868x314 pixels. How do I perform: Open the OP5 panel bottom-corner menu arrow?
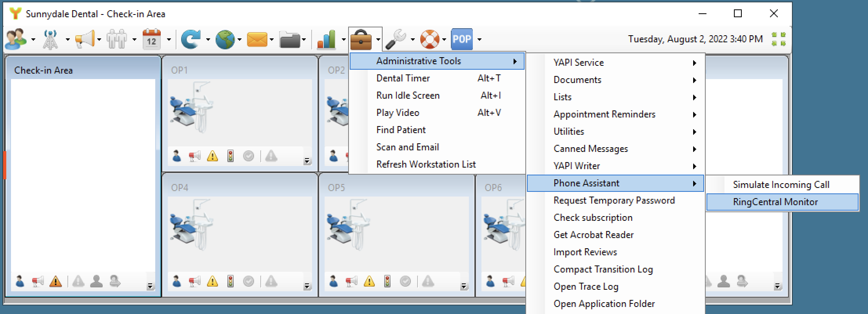click(x=464, y=286)
